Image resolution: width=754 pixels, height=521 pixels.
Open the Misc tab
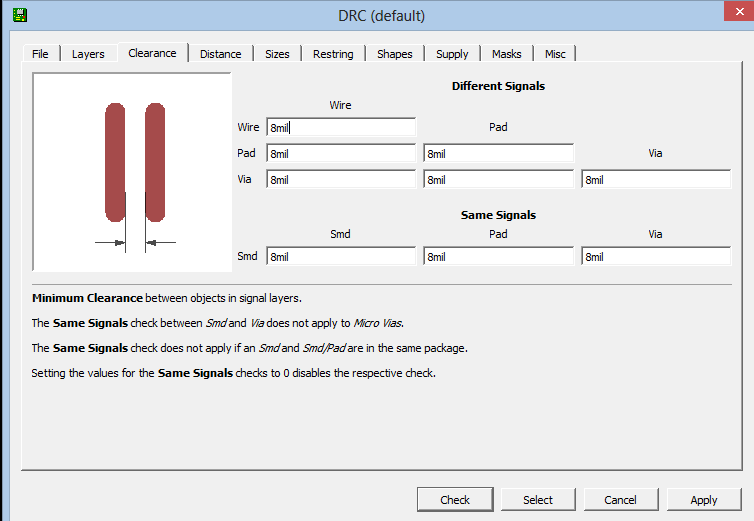click(x=555, y=54)
